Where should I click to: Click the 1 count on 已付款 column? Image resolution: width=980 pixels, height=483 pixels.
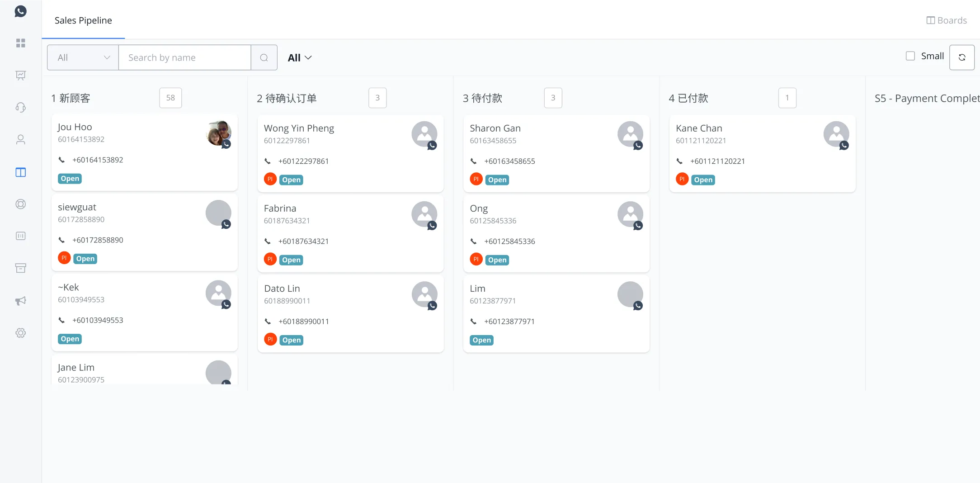coord(787,98)
